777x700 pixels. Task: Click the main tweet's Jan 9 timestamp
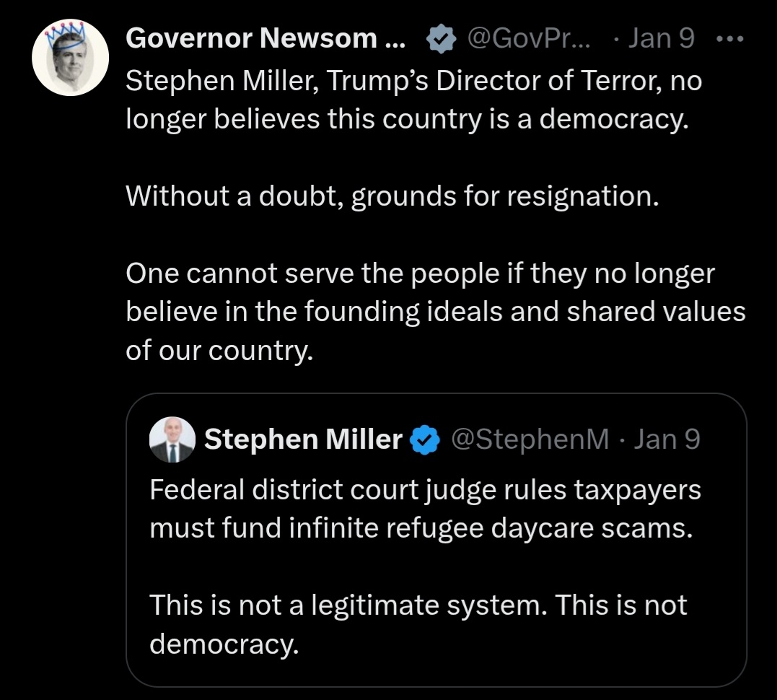click(661, 38)
